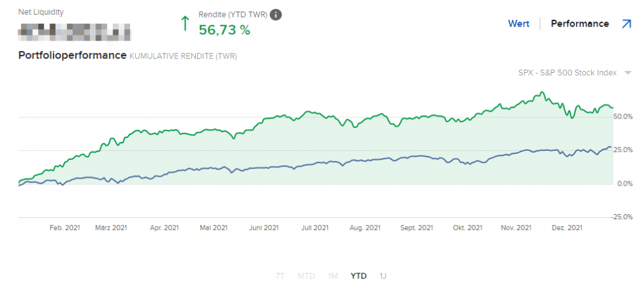Click the blurred Net Liquidity amount
Image resolution: width=644 pixels, height=287 pixels.
click(75, 30)
